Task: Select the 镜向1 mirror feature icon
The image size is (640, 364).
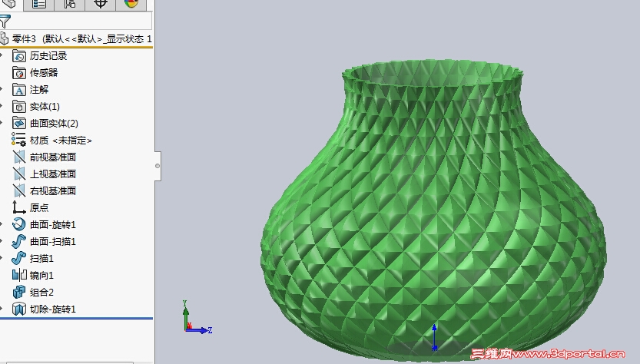Action: pos(19,275)
